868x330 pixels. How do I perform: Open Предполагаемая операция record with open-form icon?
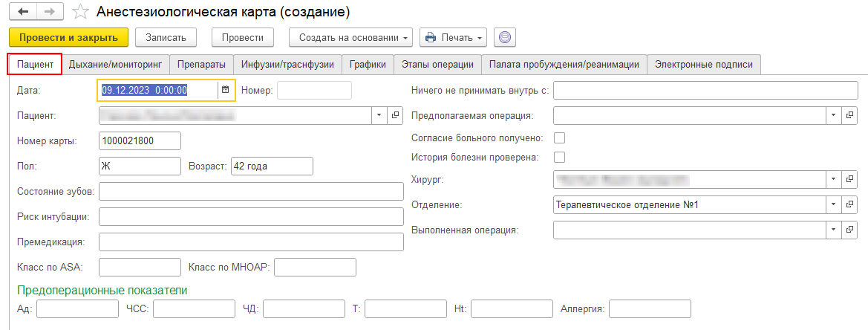click(850, 115)
